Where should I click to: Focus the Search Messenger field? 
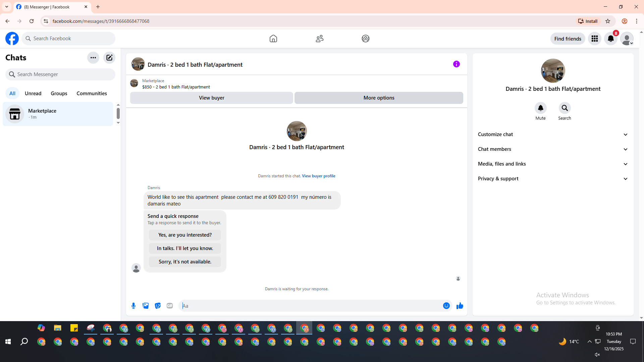pyautogui.click(x=60, y=74)
